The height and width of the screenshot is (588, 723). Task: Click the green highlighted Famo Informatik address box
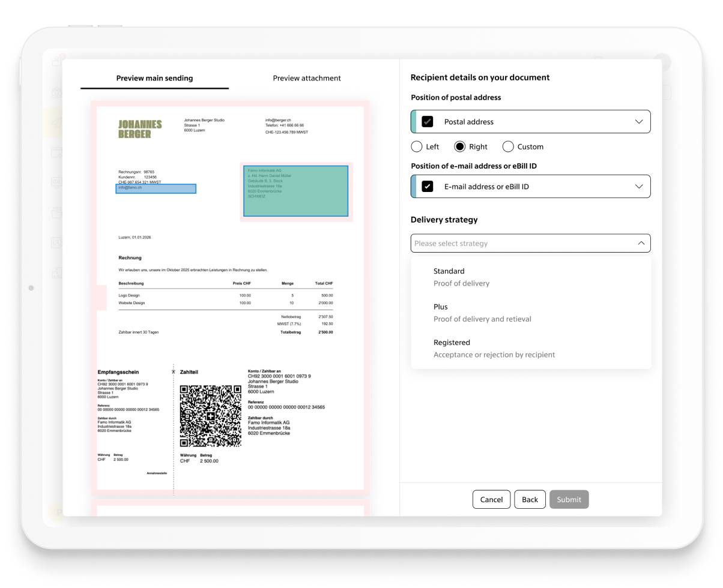click(296, 191)
